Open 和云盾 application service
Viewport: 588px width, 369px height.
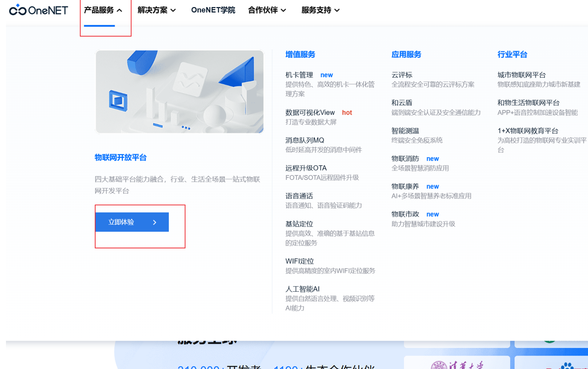[x=401, y=103]
